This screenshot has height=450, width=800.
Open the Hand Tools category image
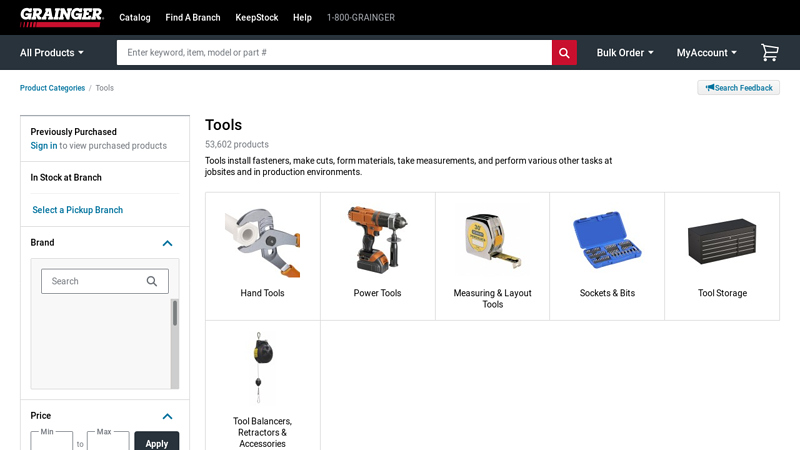click(x=262, y=242)
